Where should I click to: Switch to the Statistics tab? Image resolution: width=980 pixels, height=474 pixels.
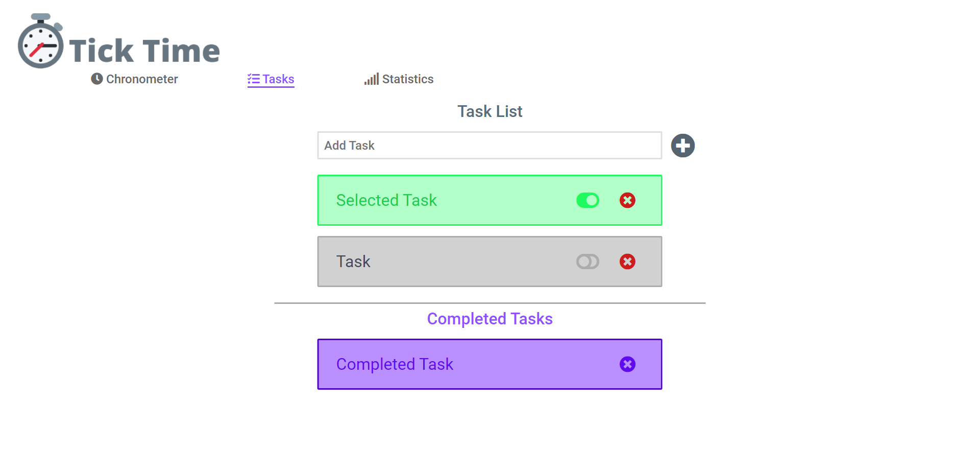pyautogui.click(x=407, y=79)
